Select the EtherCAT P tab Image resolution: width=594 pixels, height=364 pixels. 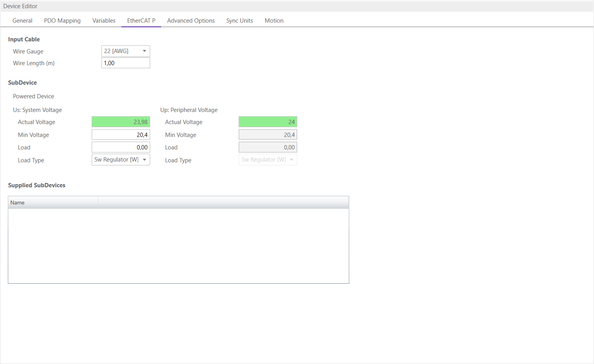pyautogui.click(x=141, y=21)
